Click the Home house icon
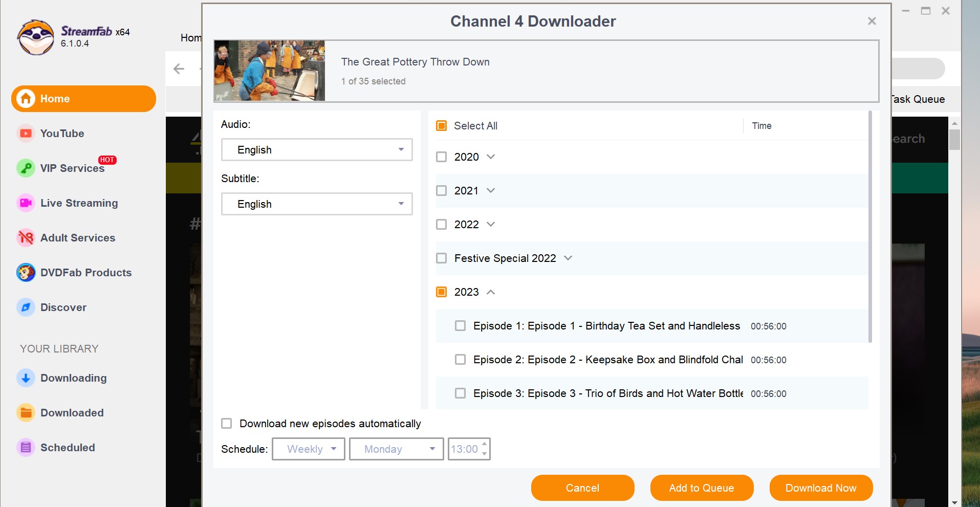Viewport: 980px width, 507px height. (x=26, y=99)
